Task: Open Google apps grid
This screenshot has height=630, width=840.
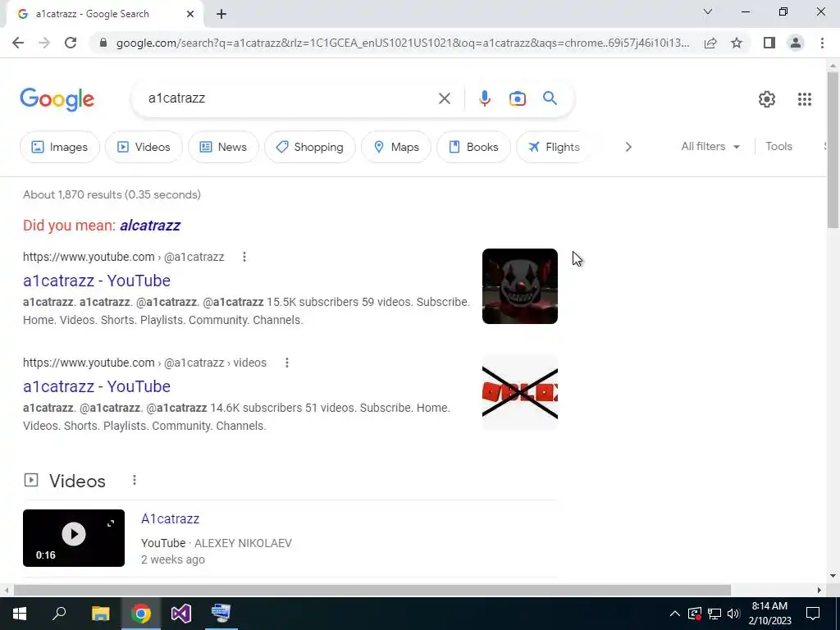Action: 804,99
